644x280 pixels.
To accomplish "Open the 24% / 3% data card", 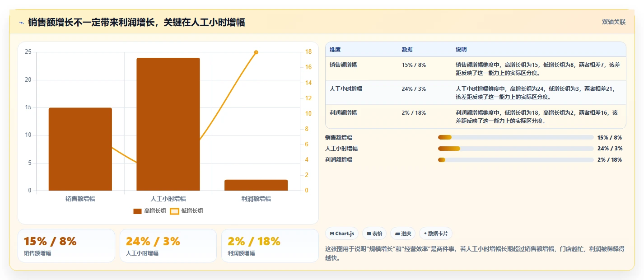I will (168, 246).
